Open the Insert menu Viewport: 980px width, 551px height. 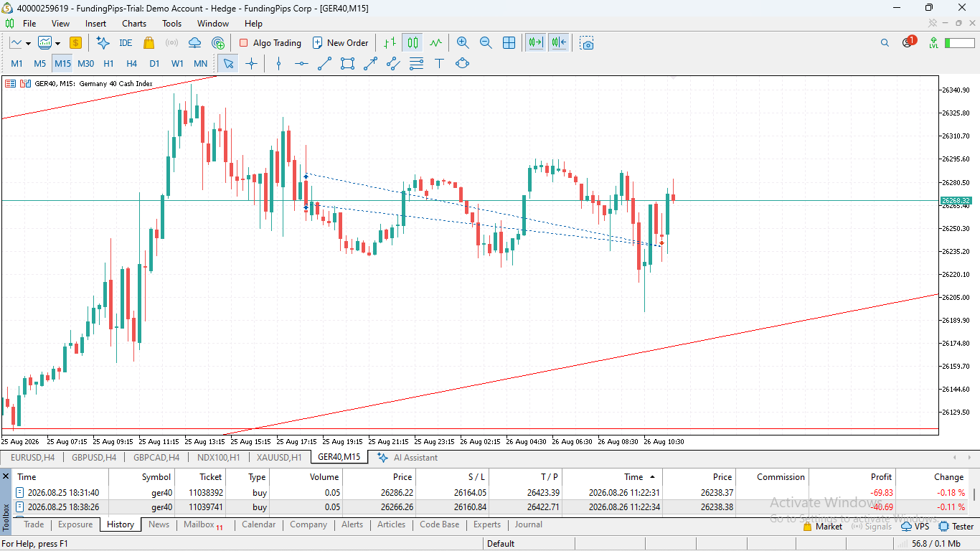pos(95,24)
